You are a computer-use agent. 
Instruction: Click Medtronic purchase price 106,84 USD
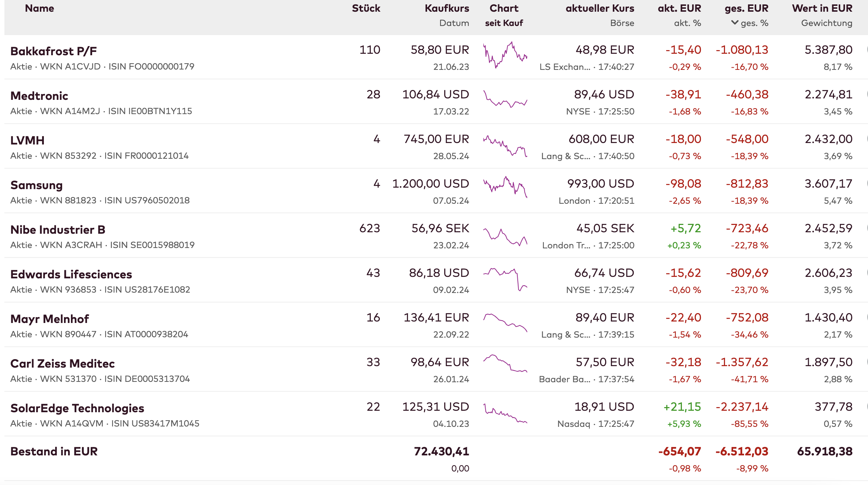pyautogui.click(x=435, y=94)
